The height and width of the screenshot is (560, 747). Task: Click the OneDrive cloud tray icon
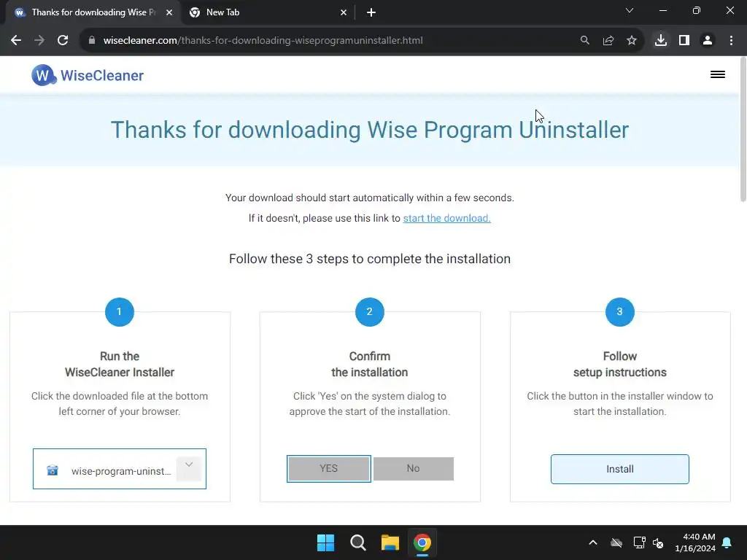pos(616,542)
